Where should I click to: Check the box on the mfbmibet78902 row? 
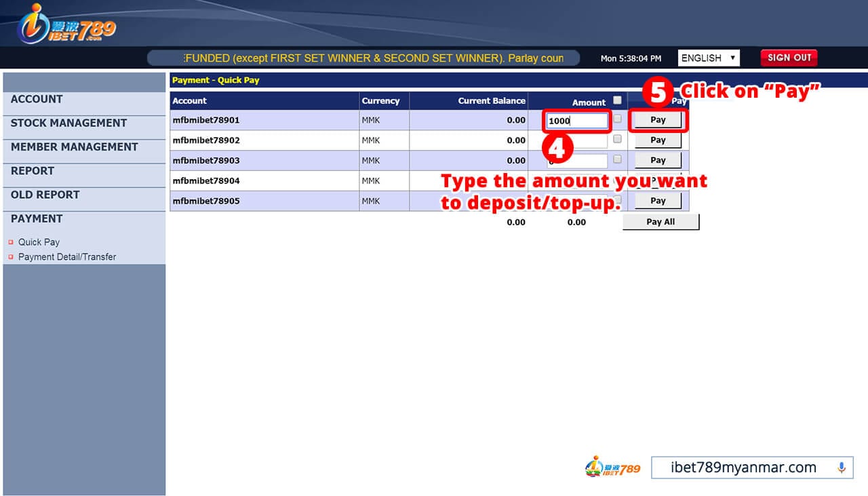pyautogui.click(x=618, y=139)
